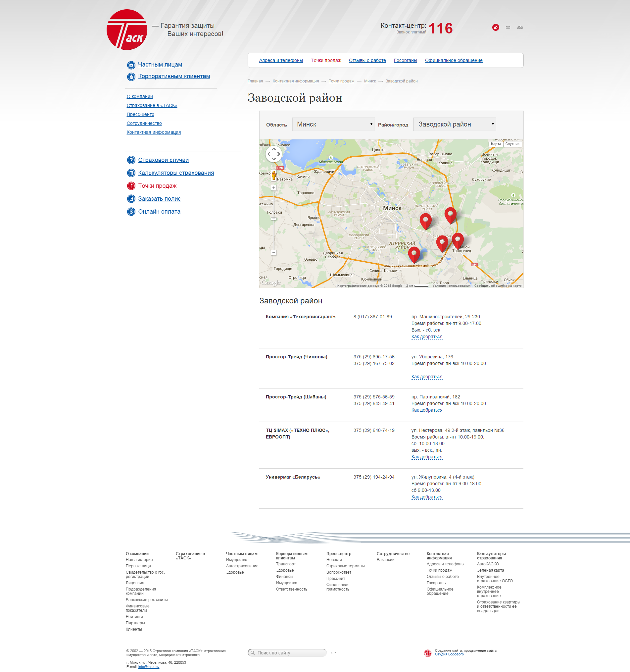Click Как добраться for Простор-Трейд (Чижовка)
The height and width of the screenshot is (672, 630).
(427, 377)
